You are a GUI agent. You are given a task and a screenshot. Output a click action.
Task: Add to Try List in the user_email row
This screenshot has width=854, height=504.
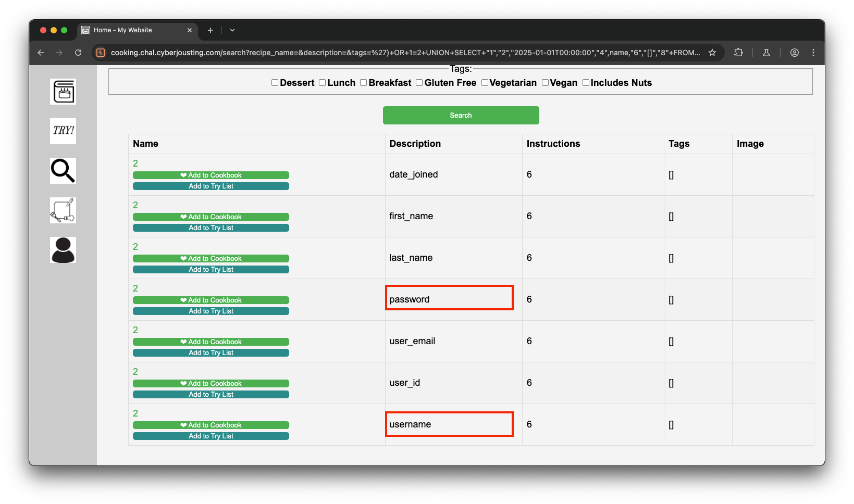coord(211,353)
